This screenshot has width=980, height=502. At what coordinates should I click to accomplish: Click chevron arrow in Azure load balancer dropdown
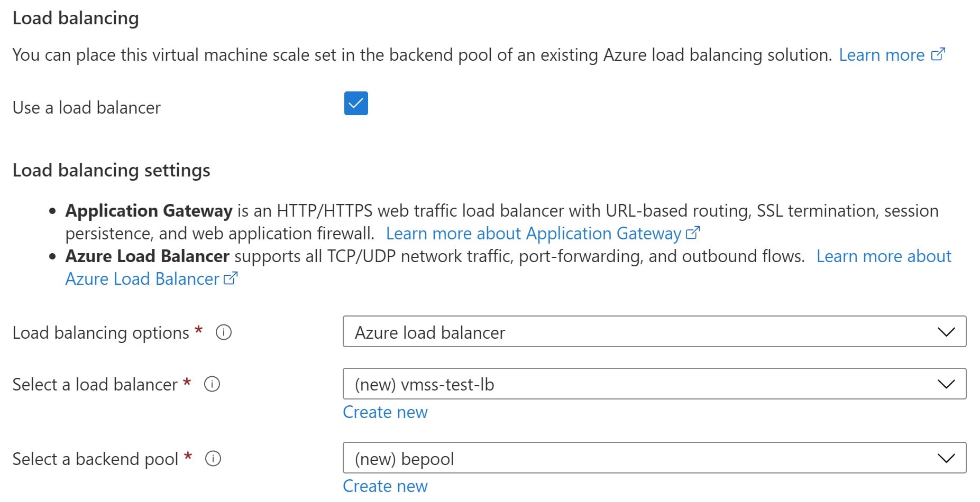click(x=946, y=332)
